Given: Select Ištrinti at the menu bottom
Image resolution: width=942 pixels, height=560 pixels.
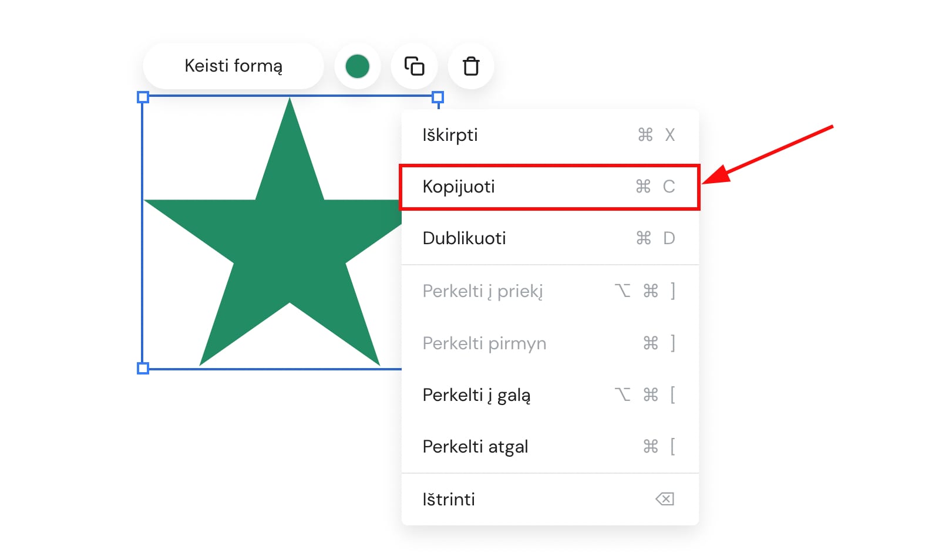Looking at the screenshot, I should pyautogui.click(x=449, y=499).
